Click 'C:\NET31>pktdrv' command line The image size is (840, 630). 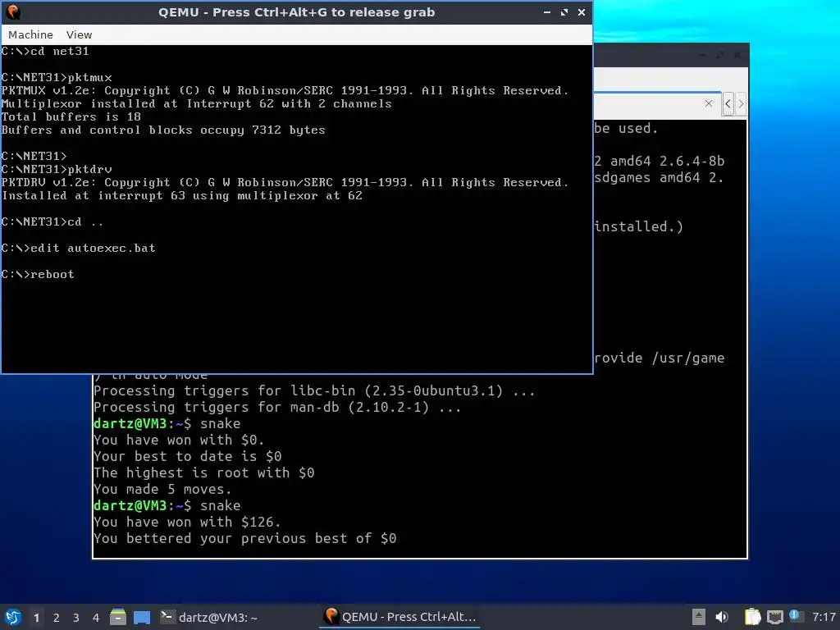click(x=57, y=169)
